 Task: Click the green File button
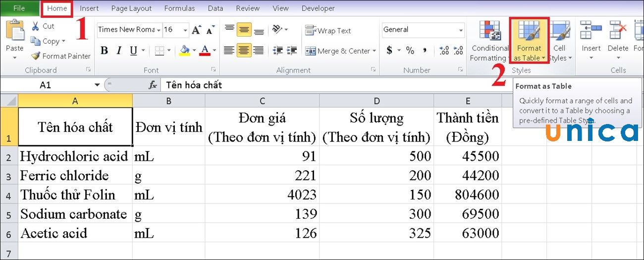[19, 8]
